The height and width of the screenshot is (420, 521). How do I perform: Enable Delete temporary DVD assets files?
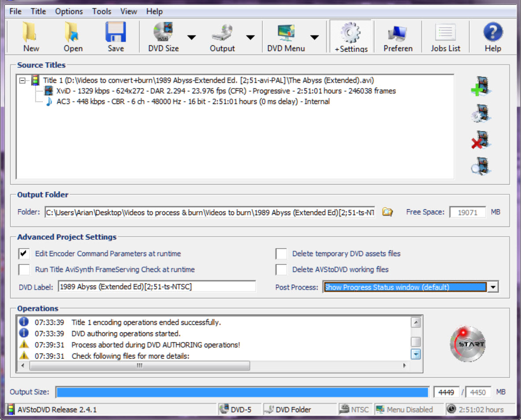pyautogui.click(x=281, y=253)
